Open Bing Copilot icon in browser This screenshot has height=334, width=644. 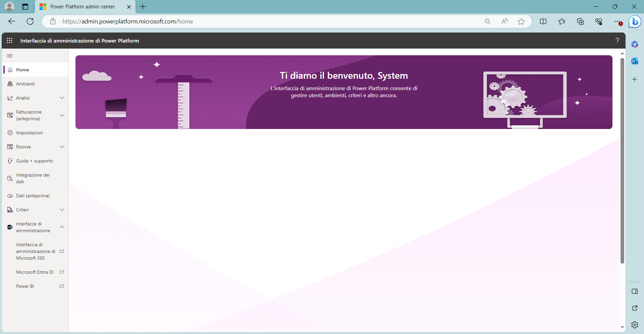[635, 22]
